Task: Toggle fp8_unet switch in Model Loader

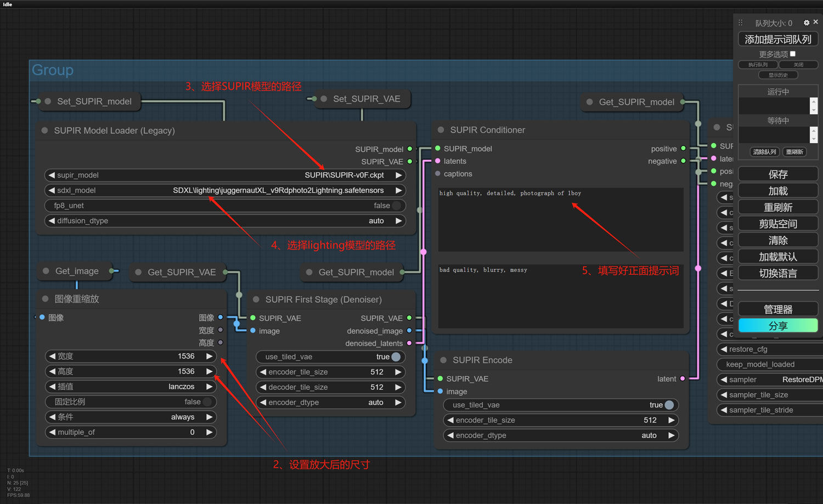Action: click(396, 206)
